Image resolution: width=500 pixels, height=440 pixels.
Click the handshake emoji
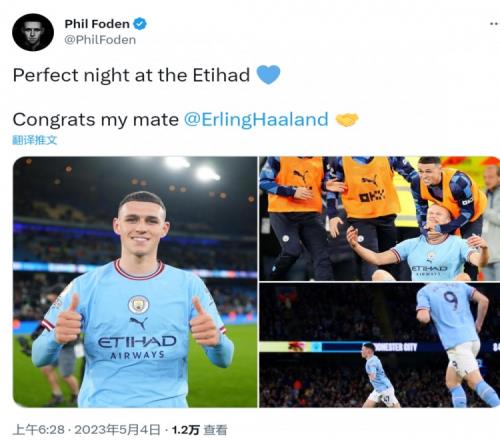(x=347, y=120)
